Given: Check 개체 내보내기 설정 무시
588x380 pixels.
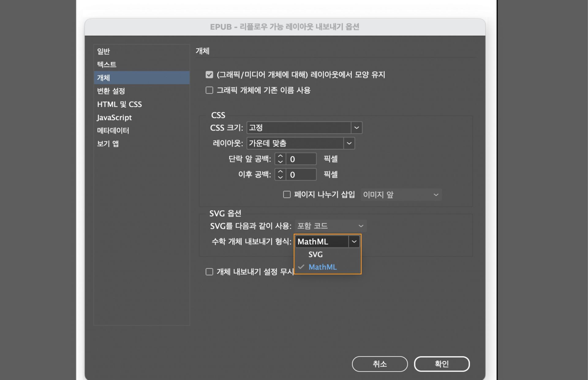Looking at the screenshot, I should click(x=209, y=272).
